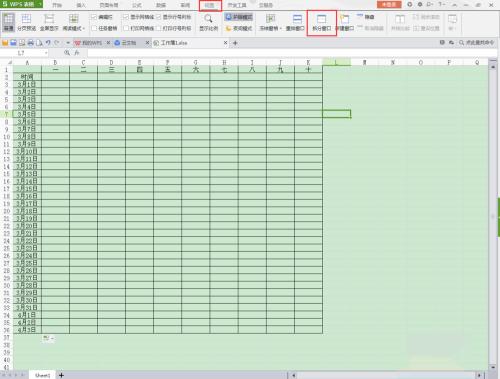Expand the Freeze Panes dropdown

281,29
